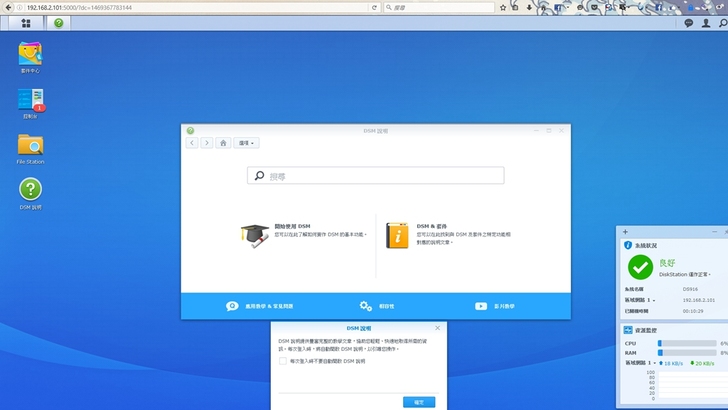Open the DSM Main Menu grid icon
This screenshot has width=728, height=410.
(26, 23)
